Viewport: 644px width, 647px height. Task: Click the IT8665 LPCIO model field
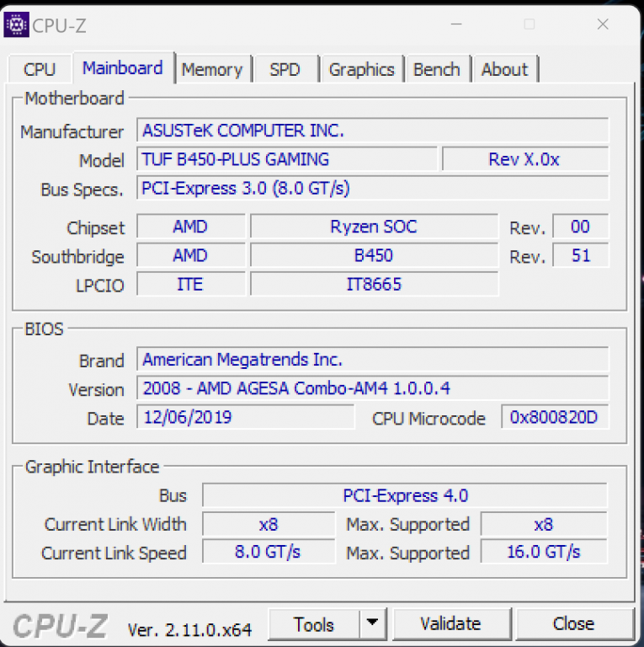pos(375,284)
